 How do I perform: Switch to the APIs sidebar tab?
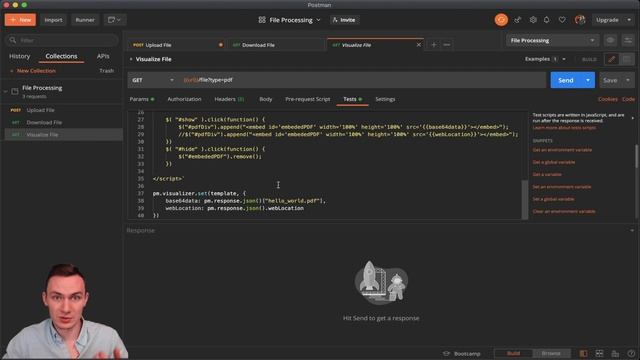pos(103,56)
